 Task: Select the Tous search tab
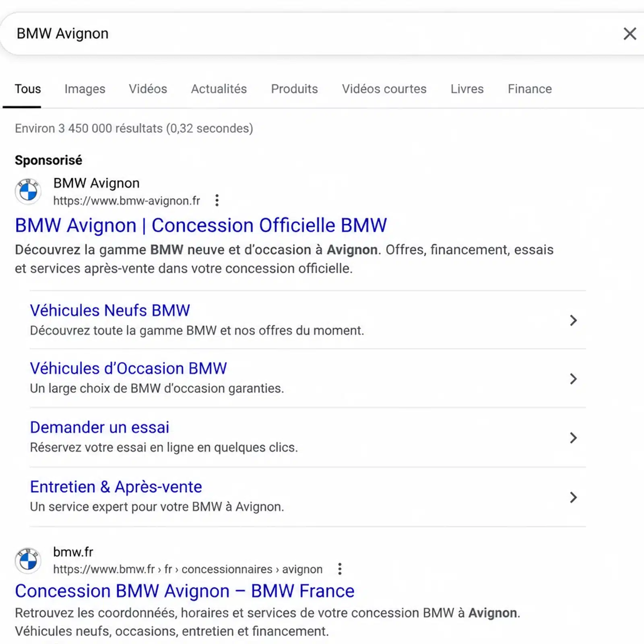[x=28, y=89]
